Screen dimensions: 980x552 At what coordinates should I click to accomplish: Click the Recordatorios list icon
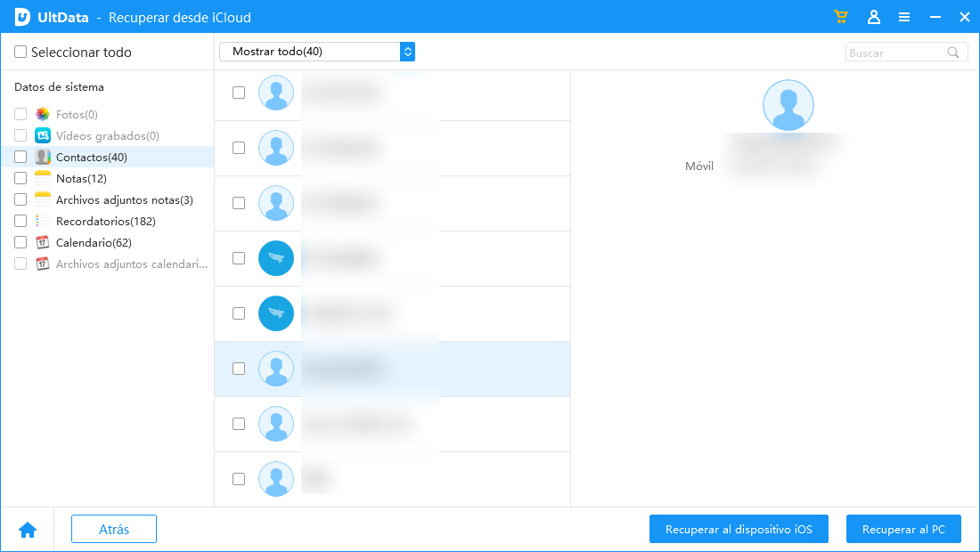pos(43,221)
